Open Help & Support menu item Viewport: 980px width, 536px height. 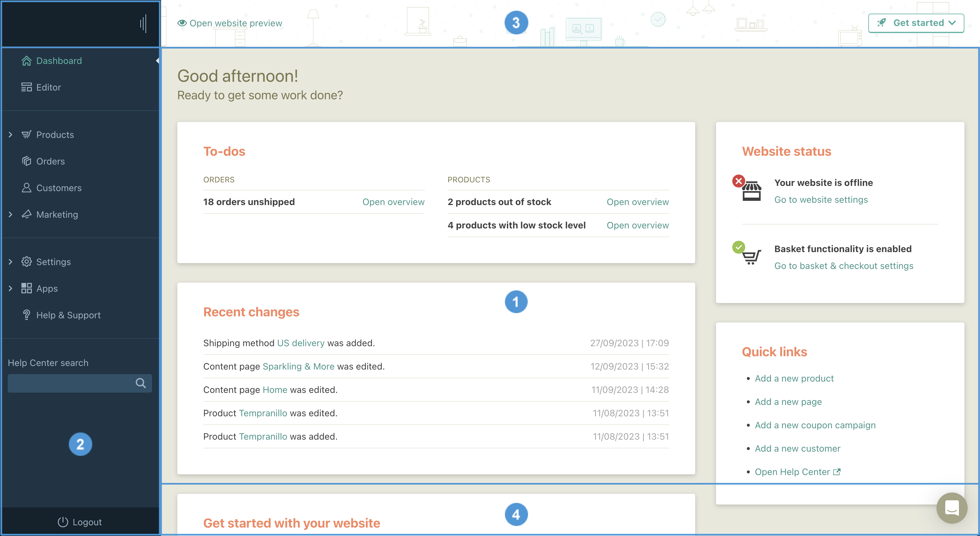pyautogui.click(x=69, y=315)
